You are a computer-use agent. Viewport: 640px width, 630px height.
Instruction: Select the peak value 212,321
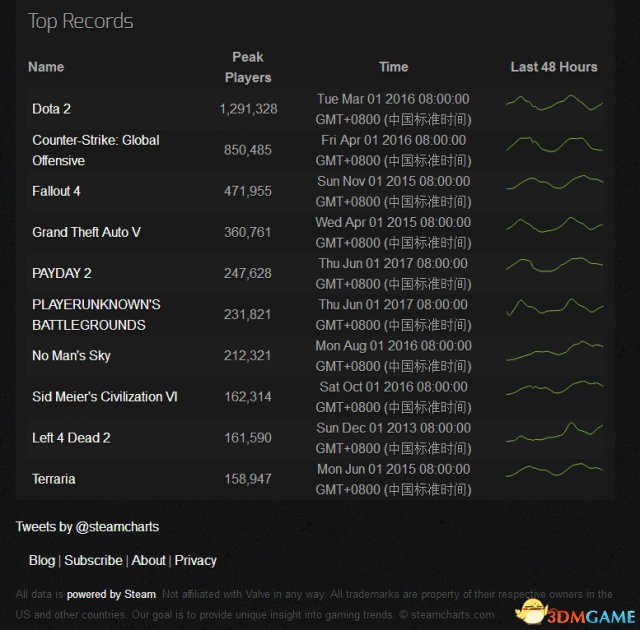[x=248, y=355]
